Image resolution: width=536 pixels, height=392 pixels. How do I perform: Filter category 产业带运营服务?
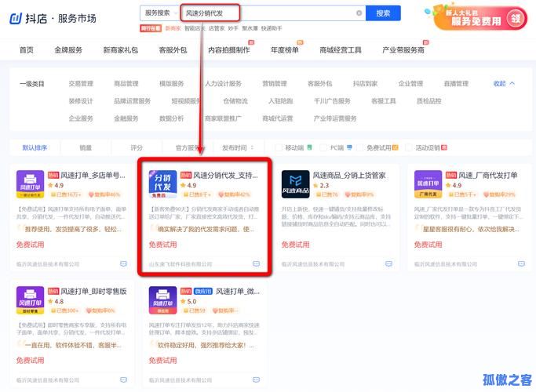point(335,118)
